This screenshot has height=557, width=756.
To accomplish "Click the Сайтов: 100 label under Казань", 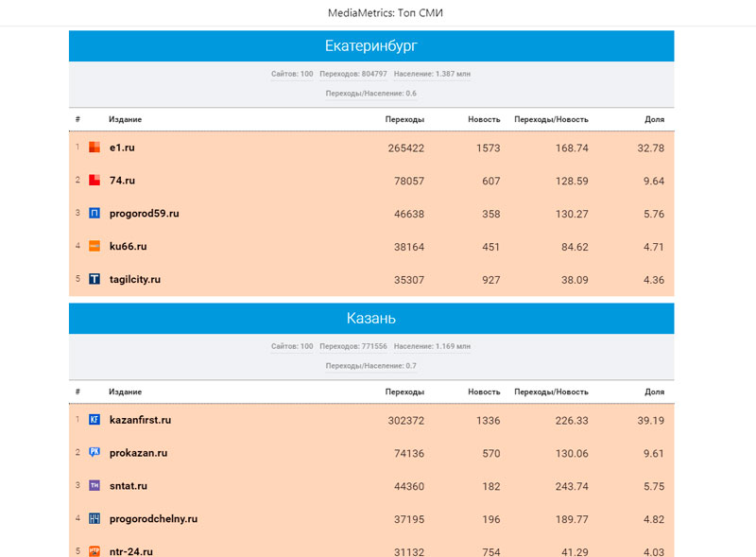I will click(x=292, y=347).
